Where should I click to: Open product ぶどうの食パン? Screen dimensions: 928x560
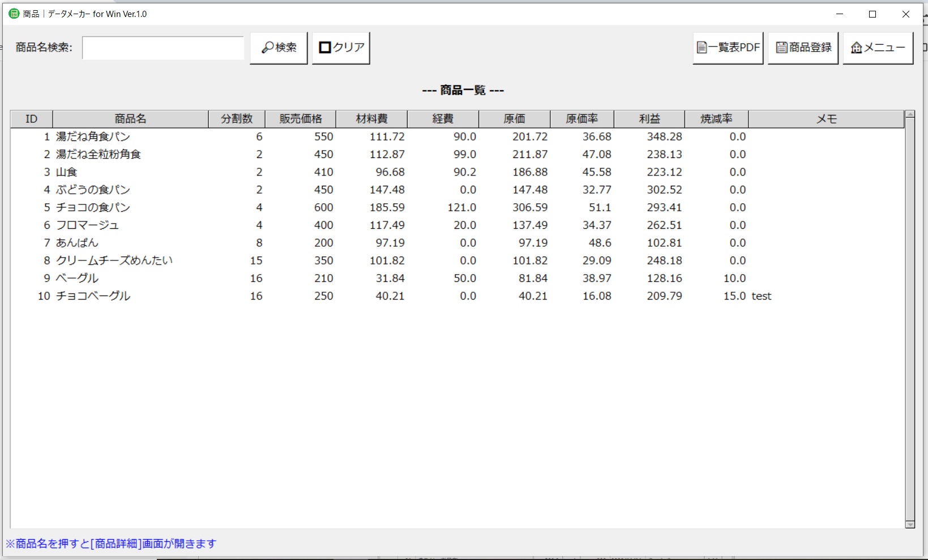pos(93,190)
